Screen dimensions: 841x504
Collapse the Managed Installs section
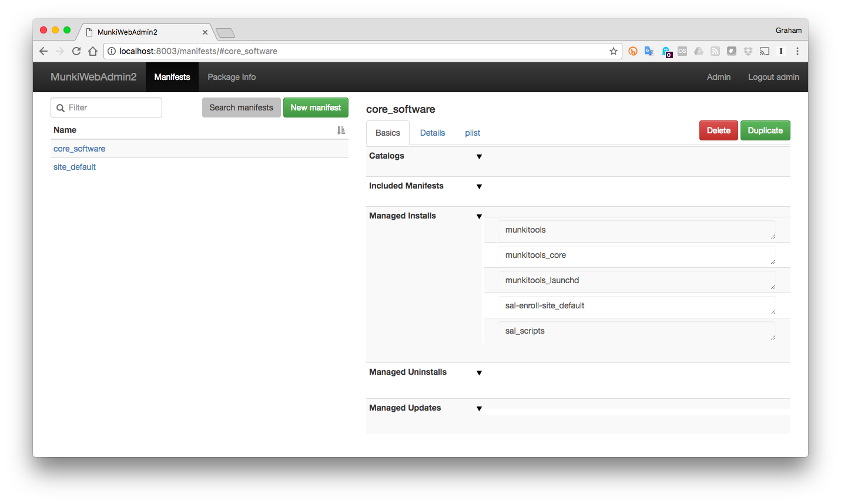(x=480, y=217)
